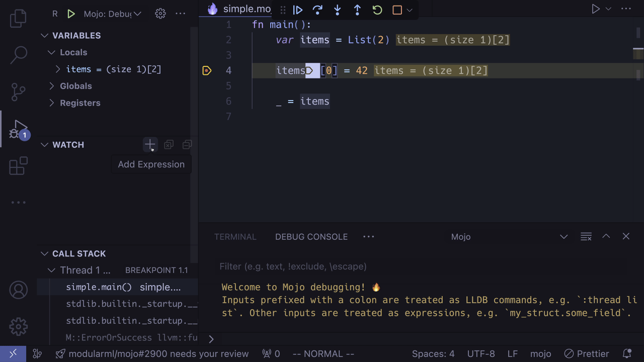Screen dimensions: 644x362
Task: Stop the debug session
Action: click(397, 10)
